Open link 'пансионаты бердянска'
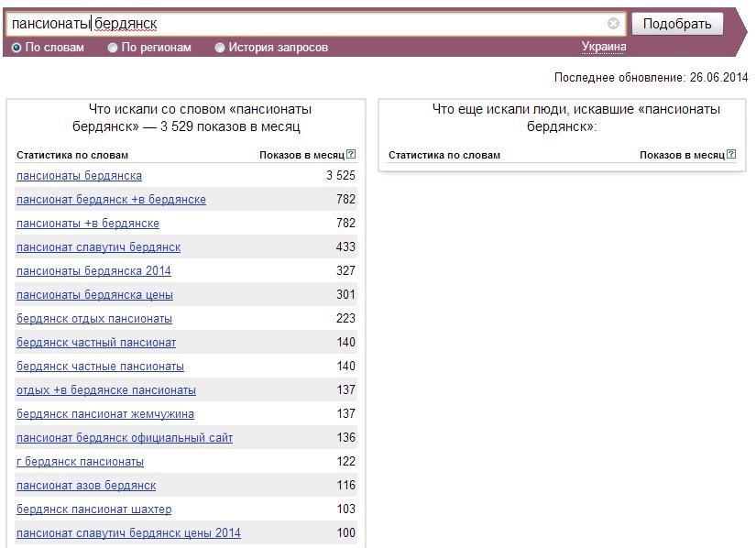Viewport: 756px width, 548px height. (x=79, y=176)
